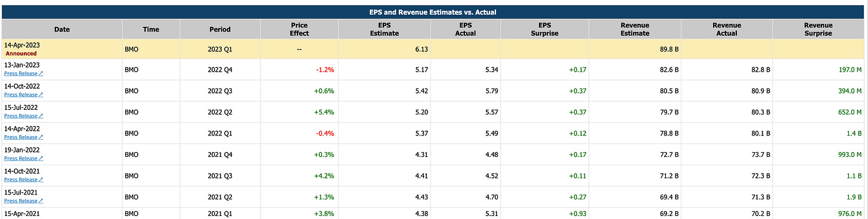Open the 14-Apr-2022 Press Release link
The height and width of the screenshot is (219, 868).
[23, 137]
